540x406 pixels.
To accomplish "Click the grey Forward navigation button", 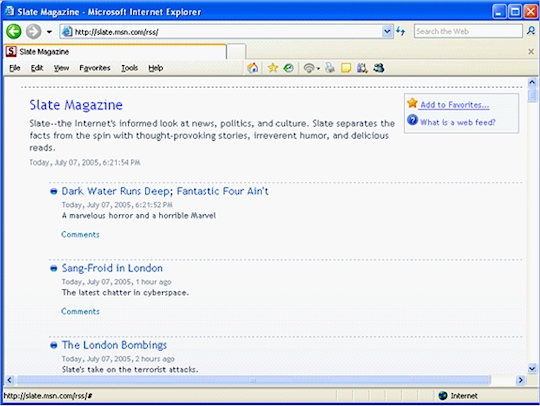I will tap(33, 31).
